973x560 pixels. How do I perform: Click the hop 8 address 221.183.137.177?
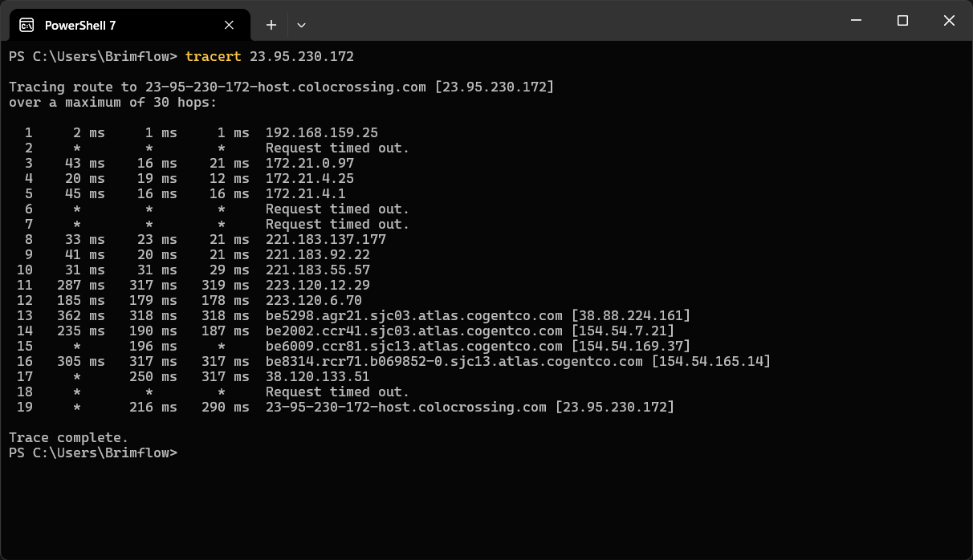(x=325, y=240)
